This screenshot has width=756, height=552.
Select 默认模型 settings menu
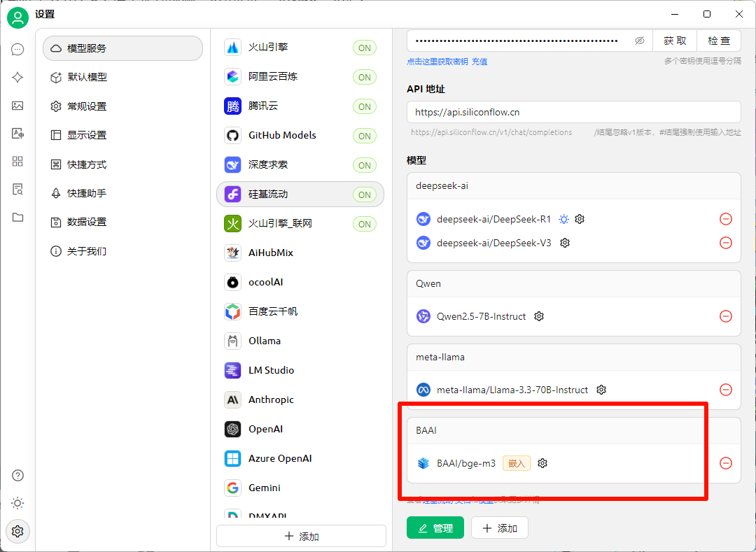(123, 77)
